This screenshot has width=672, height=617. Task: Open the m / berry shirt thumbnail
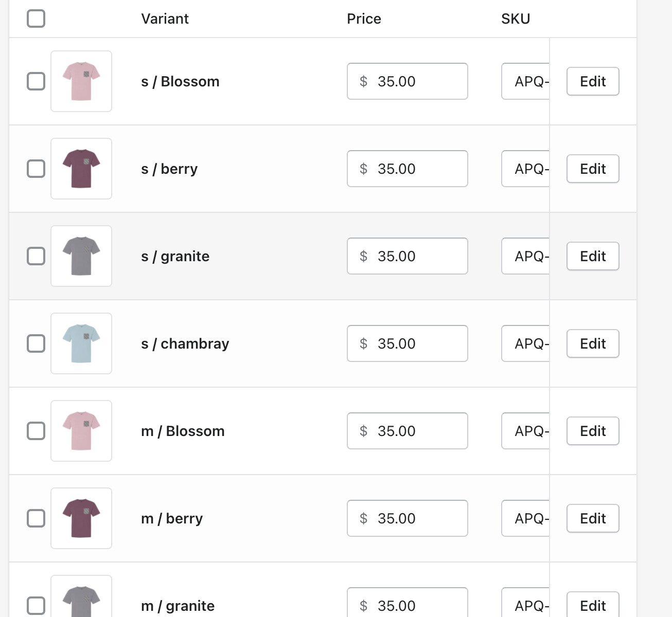[81, 518]
